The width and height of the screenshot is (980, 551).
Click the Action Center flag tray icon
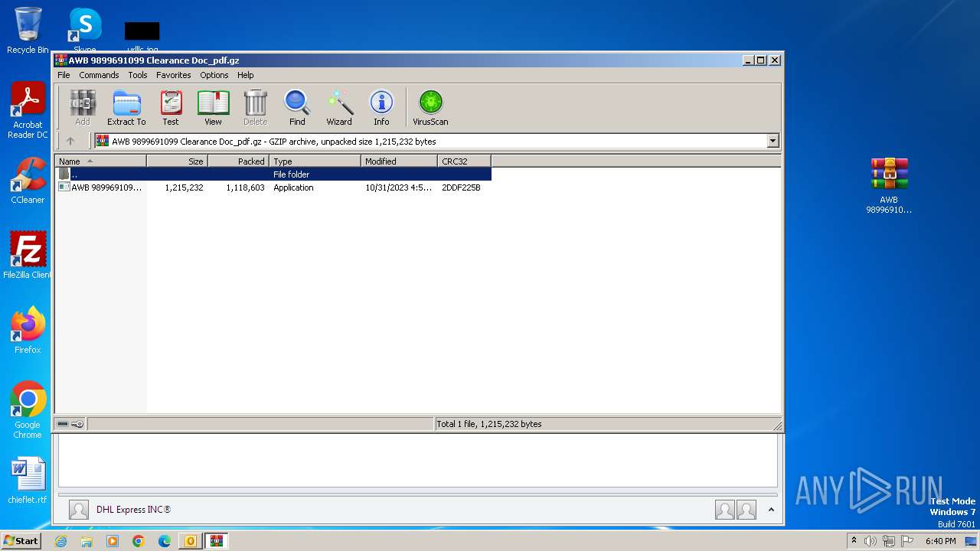pos(907,541)
